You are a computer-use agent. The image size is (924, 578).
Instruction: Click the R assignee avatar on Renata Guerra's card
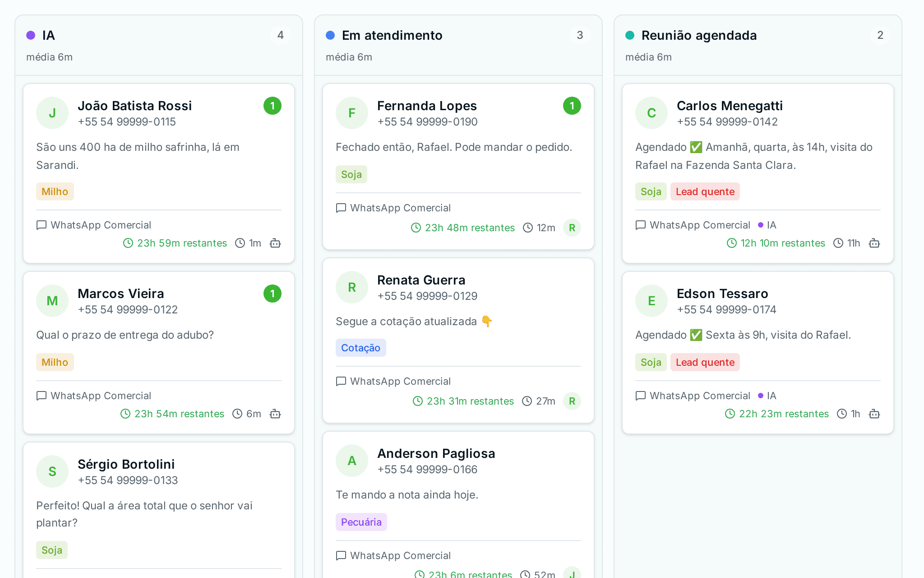(572, 401)
